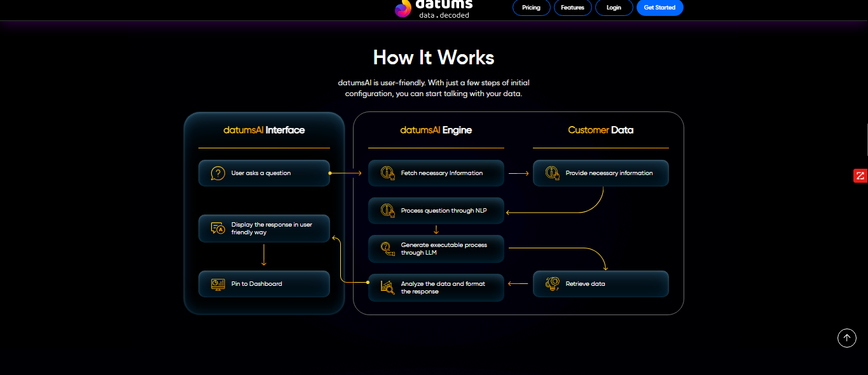This screenshot has height=375, width=868.
Task: Click the Process question through NLP icon
Action: [388, 211]
